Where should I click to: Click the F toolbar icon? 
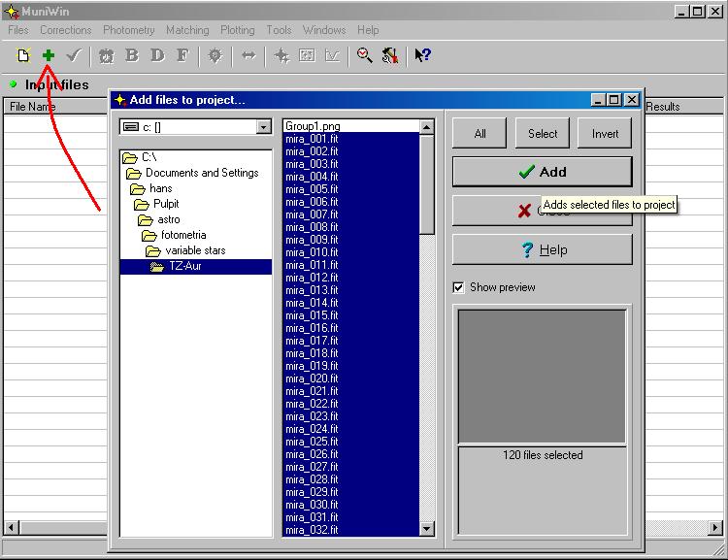(x=182, y=56)
